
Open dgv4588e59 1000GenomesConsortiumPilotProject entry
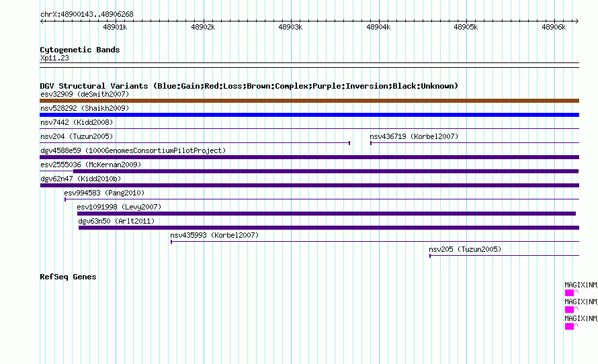pyautogui.click(x=133, y=150)
